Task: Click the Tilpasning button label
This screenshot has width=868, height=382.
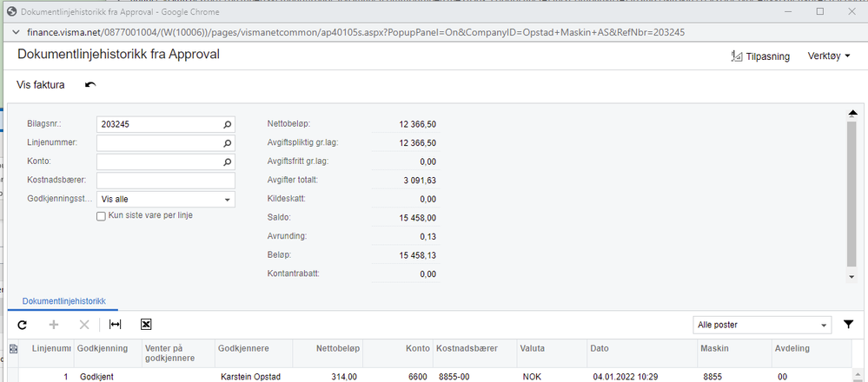Action: coord(768,56)
